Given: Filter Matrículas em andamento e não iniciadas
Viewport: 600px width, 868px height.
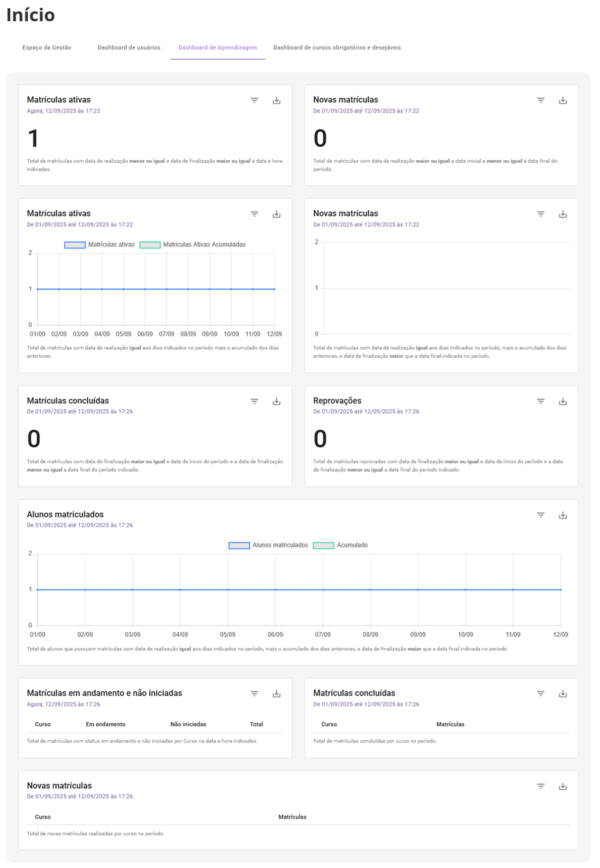Looking at the screenshot, I should pyautogui.click(x=255, y=694).
